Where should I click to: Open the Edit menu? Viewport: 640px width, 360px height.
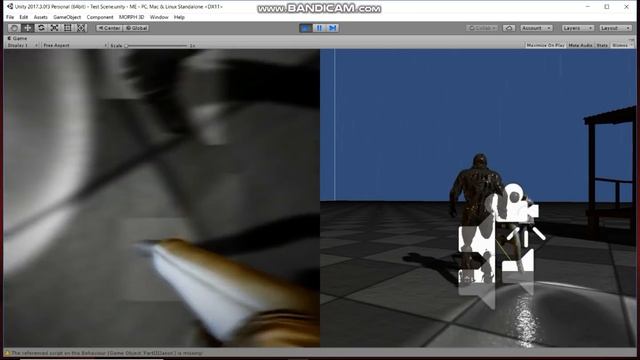pos(24,17)
